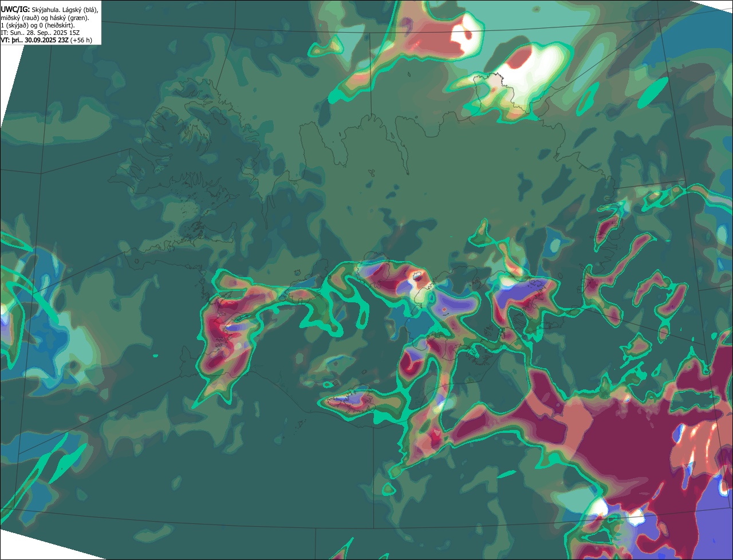Click the '1 (skýjað)' legend text
This screenshot has height=560, width=733.
coord(14,26)
